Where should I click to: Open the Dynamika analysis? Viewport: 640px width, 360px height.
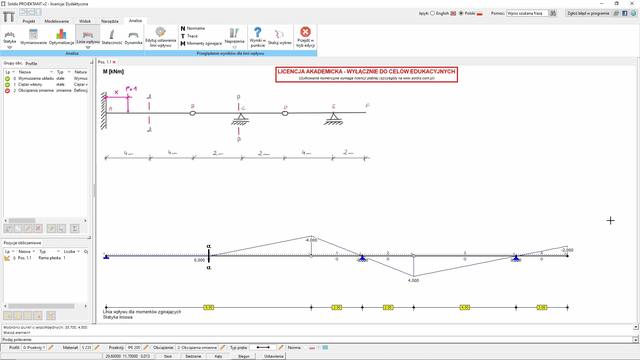coord(133,37)
